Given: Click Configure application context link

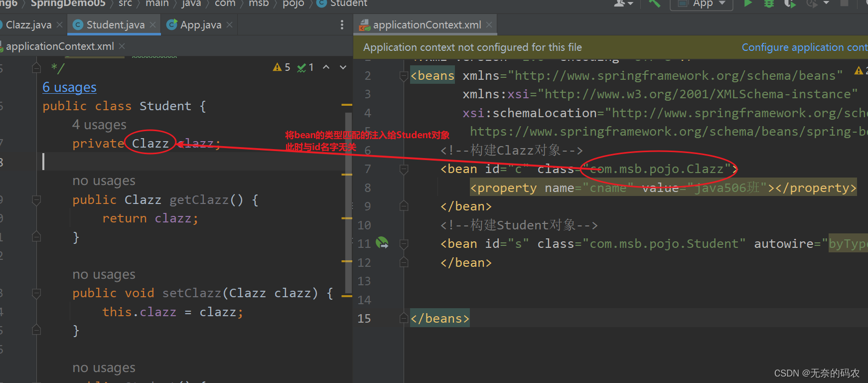Looking at the screenshot, I should click(x=805, y=47).
